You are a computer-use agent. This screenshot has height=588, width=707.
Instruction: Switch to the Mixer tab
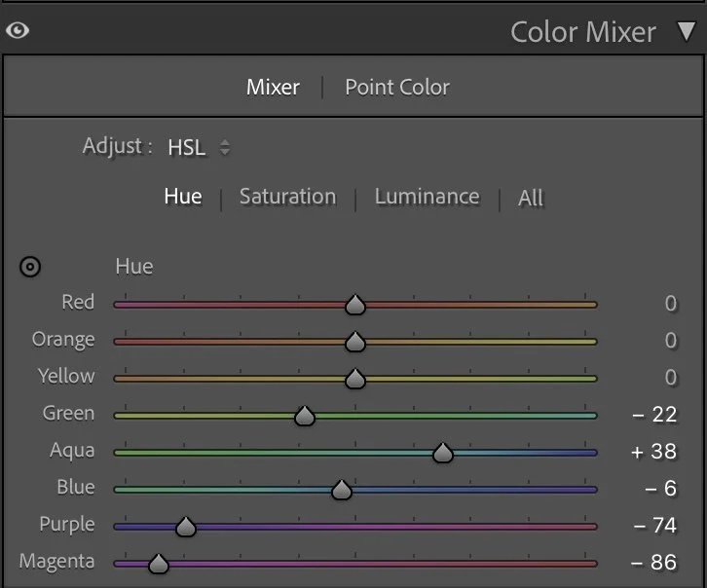click(273, 87)
